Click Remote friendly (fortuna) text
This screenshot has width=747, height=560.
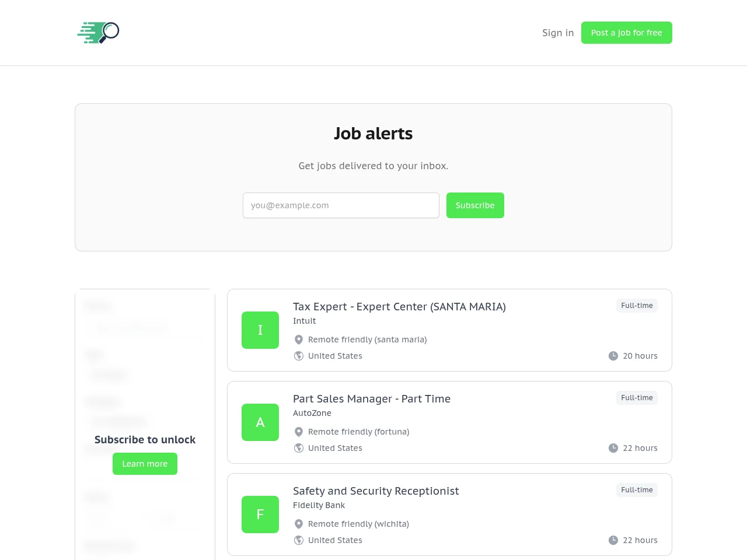click(x=359, y=432)
